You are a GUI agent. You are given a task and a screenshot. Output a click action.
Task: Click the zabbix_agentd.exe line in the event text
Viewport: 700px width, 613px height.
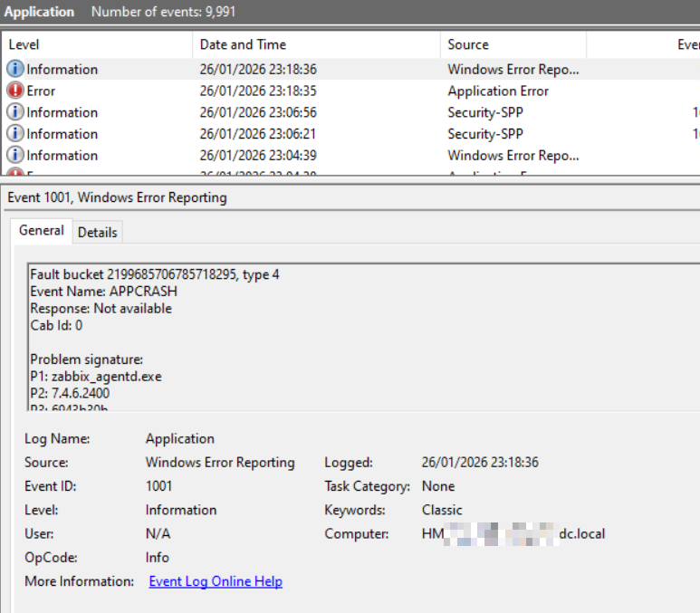click(96, 377)
